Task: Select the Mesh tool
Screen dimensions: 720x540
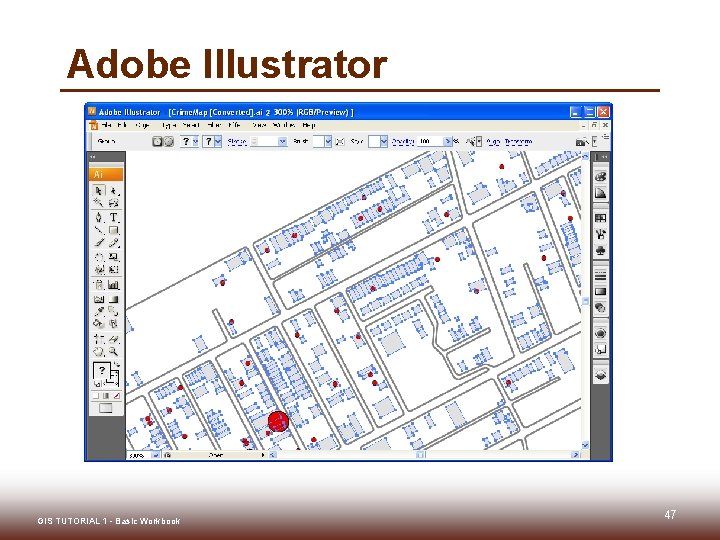Action: pos(98,299)
